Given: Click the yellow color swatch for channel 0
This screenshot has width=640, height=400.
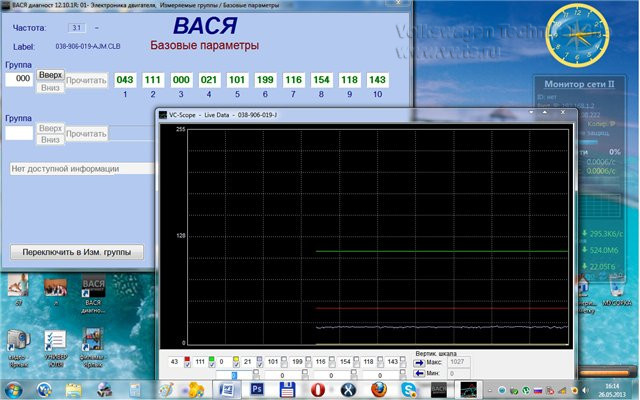Looking at the screenshot, I should coord(236,359).
